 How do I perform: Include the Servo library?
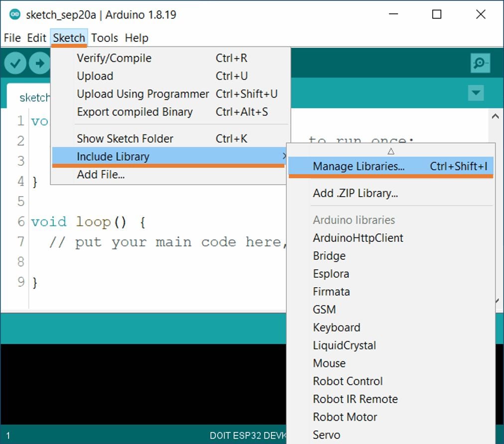326,435
